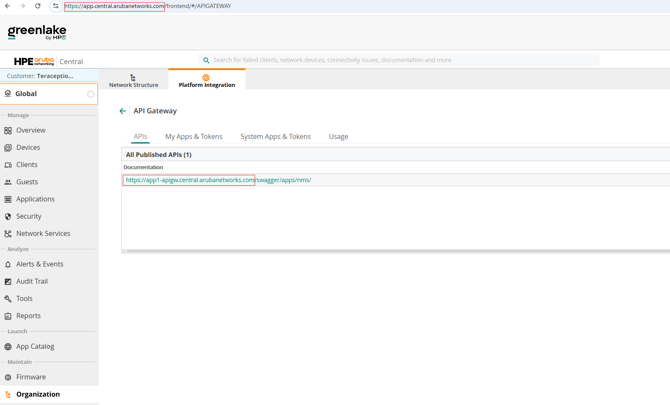This screenshot has height=405, width=670.
Task: Click the horizontal scrollbar under API list
Action: coord(397,251)
